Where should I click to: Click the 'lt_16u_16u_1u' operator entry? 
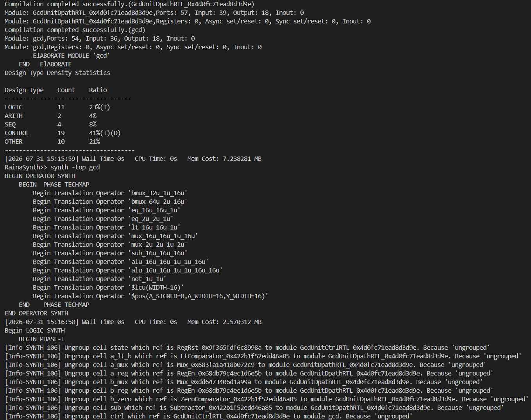(x=156, y=227)
